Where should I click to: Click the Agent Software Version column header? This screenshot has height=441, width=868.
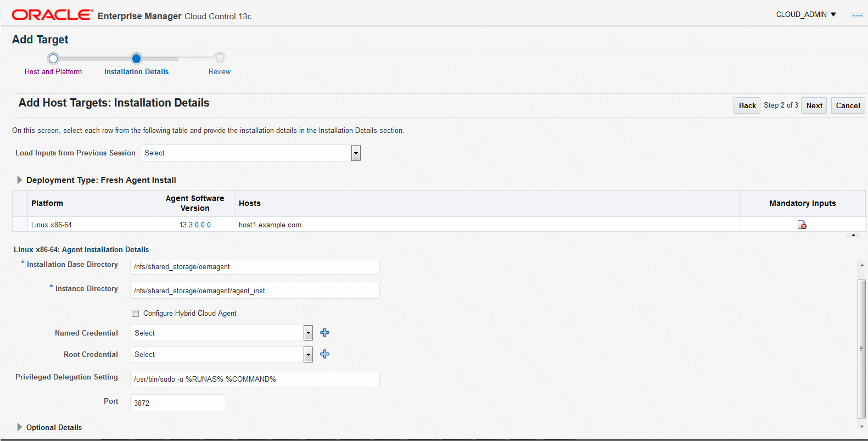tap(195, 203)
